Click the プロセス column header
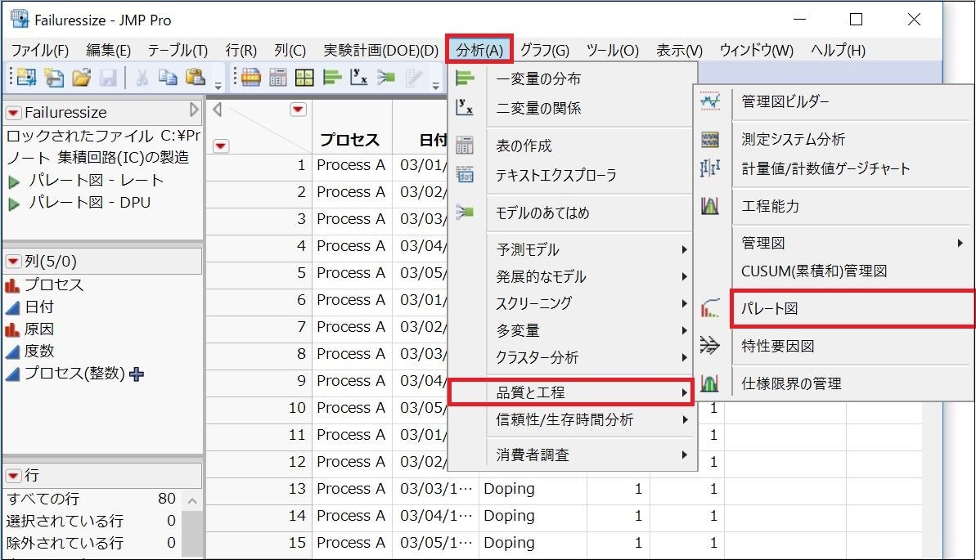Viewport: 976px width, 560px height. (x=350, y=140)
